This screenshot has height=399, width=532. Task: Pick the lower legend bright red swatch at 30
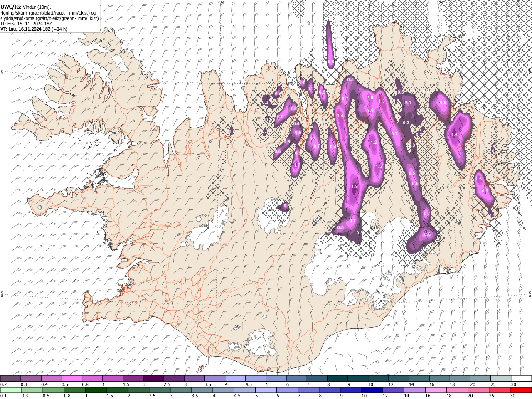click(x=521, y=390)
